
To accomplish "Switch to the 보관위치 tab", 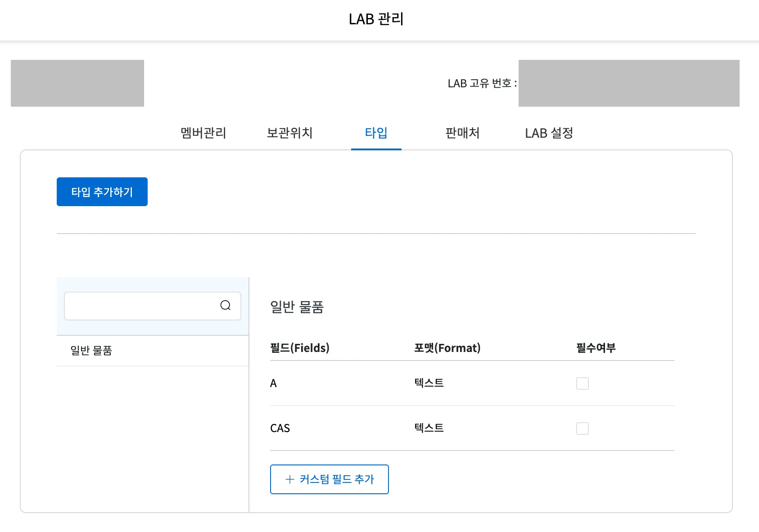I will point(289,133).
